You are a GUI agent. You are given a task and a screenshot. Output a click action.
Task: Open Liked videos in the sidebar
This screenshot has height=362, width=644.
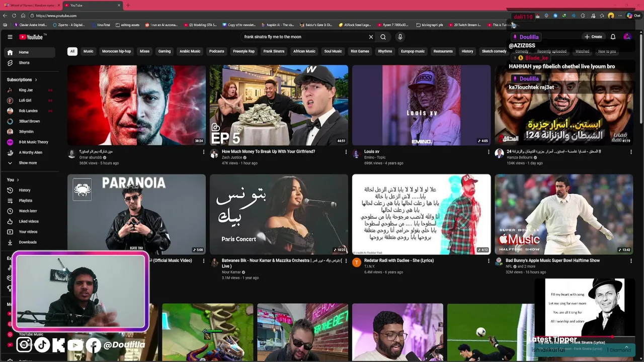click(x=30, y=221)
